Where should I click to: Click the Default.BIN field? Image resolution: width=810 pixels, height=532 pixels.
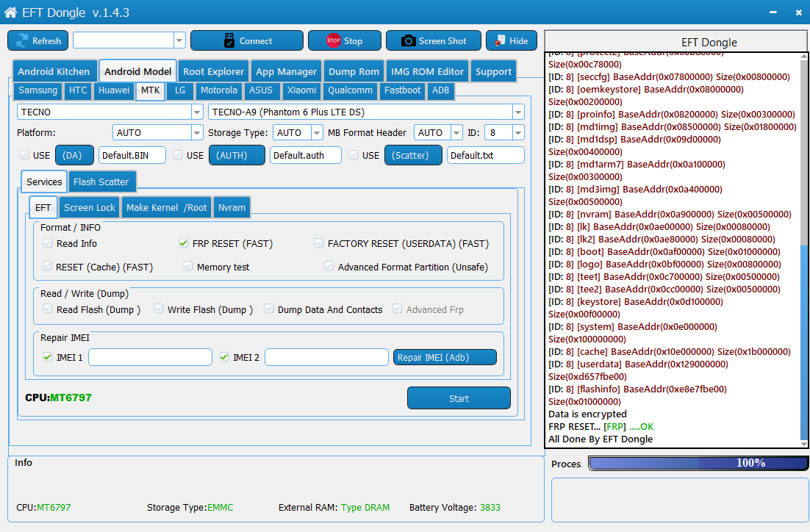[132, 156]
